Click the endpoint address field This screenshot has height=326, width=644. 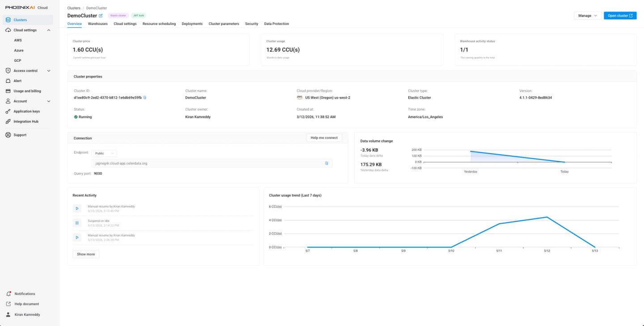pyautogui.click(x=212, y=163)
